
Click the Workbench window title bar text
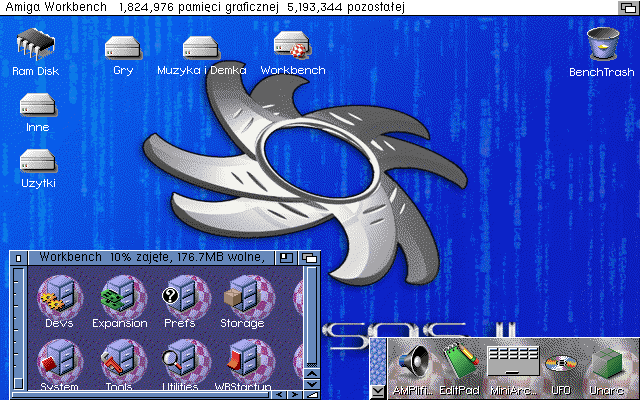point(151,257)
